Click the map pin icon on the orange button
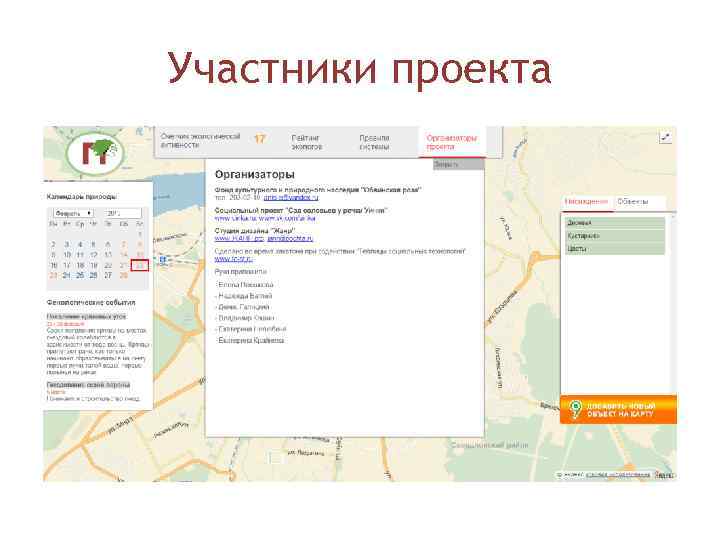Image resolution: width=720 pixels, height=540 pixels. tap(574, 409)
